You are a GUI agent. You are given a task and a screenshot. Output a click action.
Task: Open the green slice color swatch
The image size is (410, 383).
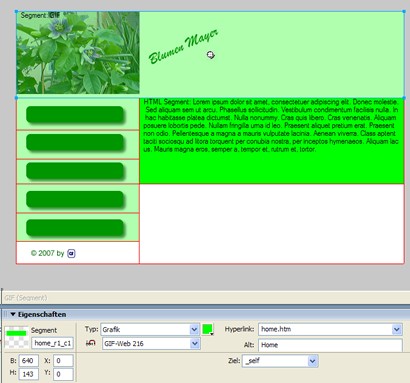(208, 329)
